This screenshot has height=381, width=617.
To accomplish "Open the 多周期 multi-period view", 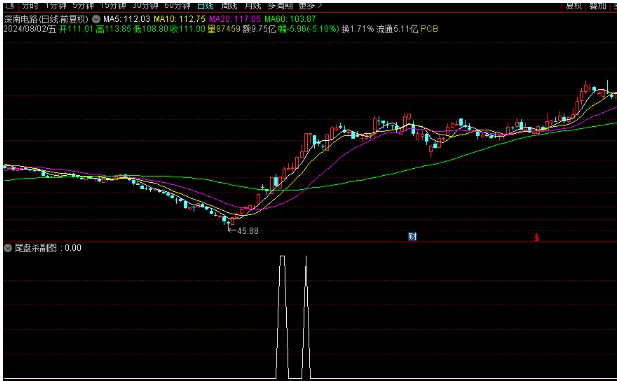I will (280, 6).
